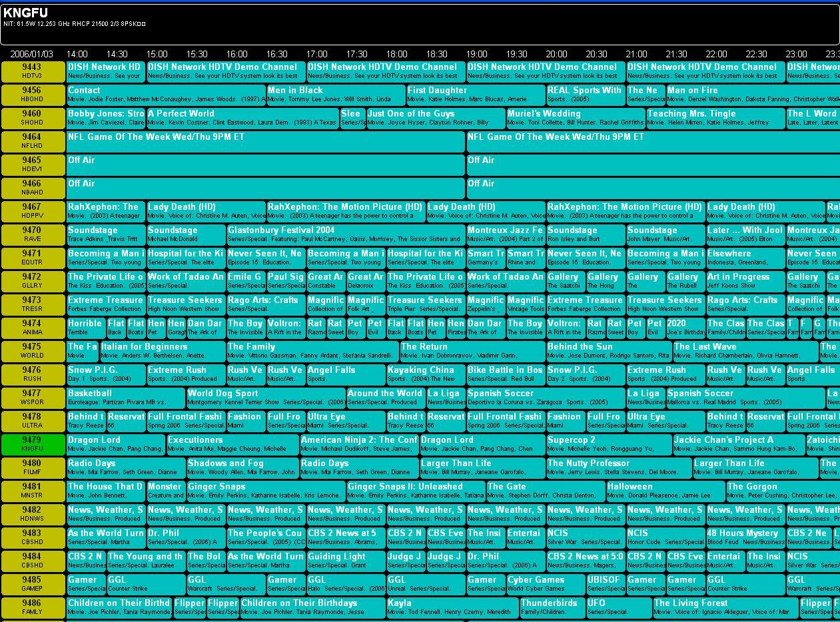Screen dimensions: 840x622
Task: Open Thunderbirds listing
Action: click(x=552, y=607)
